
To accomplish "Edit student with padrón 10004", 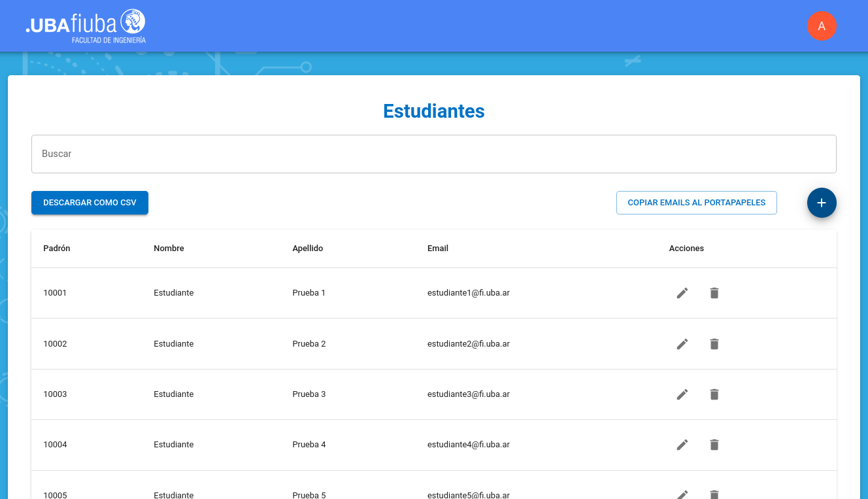I will coord(682,445).
